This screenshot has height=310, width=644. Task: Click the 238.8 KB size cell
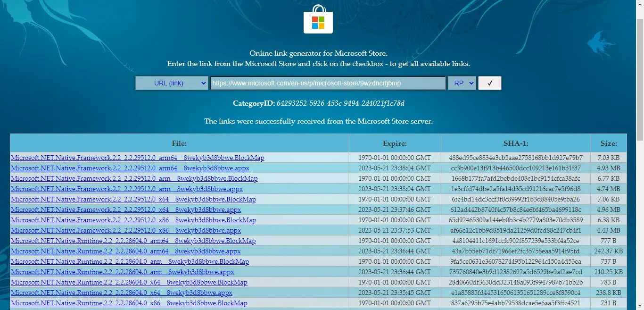(x=609, y=293)
